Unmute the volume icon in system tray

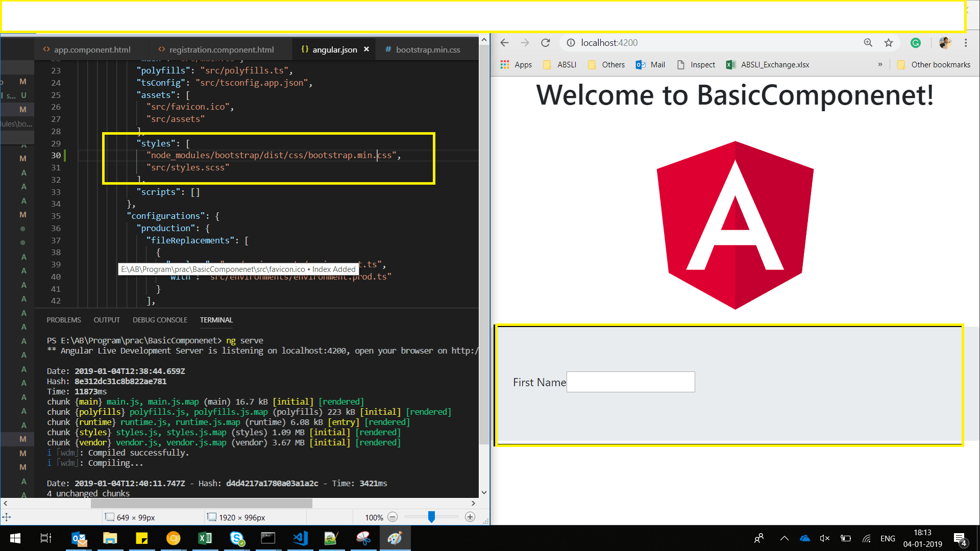pyautogui.click(x=825, y=538)
